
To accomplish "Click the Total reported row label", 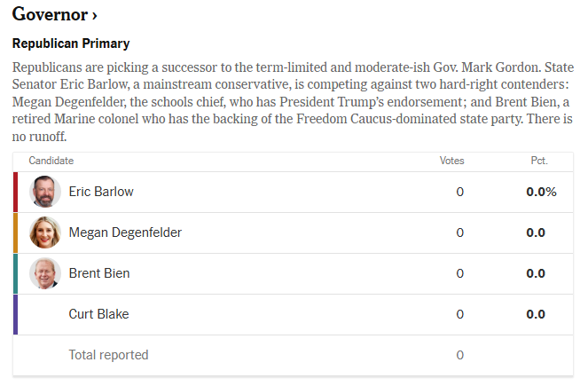I will coord(108,355).
